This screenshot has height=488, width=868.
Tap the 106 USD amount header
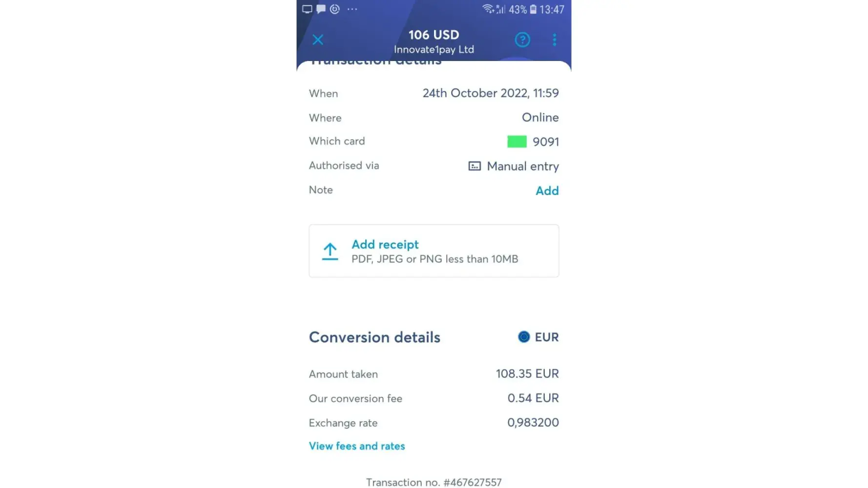pyautogui.click(x=434, y=35)
